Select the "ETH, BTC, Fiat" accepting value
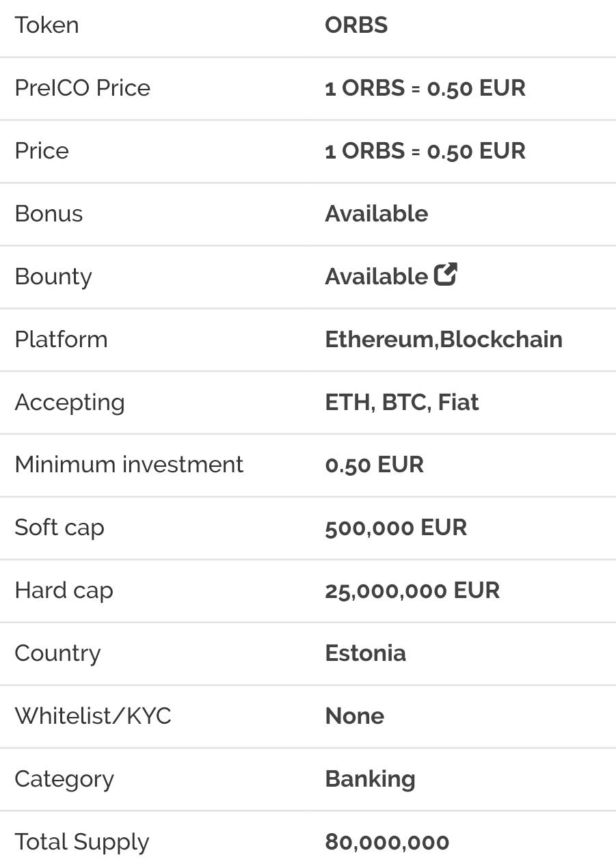This screenshot has height=868, width=616. (x=401, y=403)
